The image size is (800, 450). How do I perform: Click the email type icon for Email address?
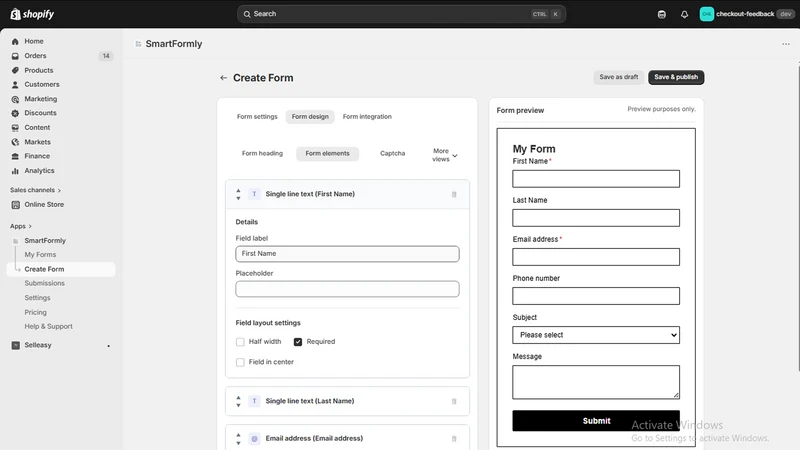pyautogui.click(x=254, y=439)
